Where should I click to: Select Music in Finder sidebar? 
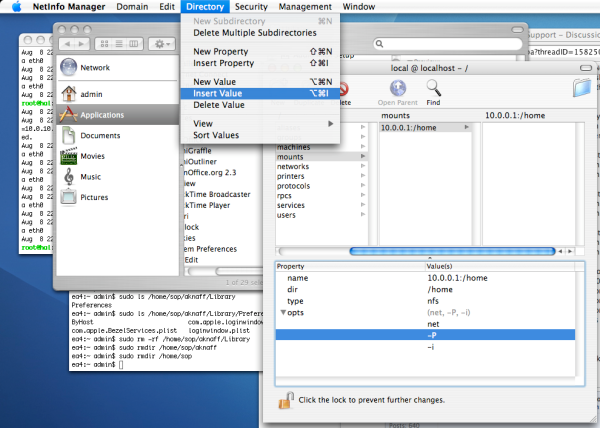(117, 177)
